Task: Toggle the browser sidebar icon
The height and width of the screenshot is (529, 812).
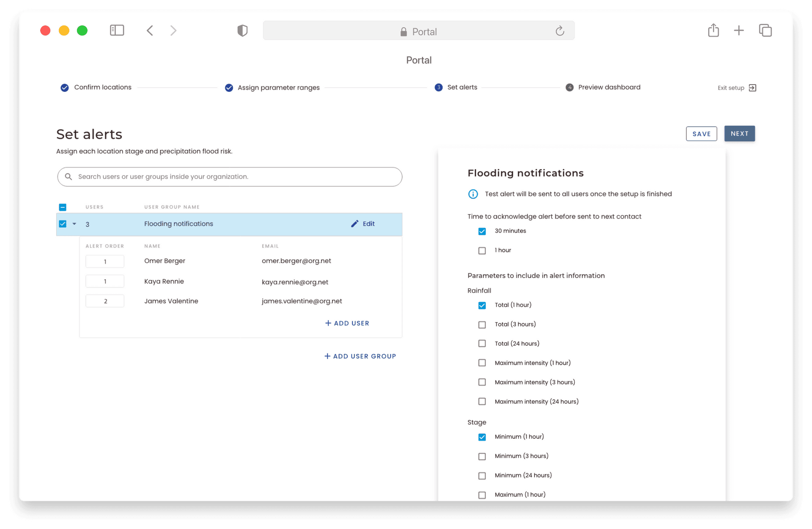Action: 117,30
